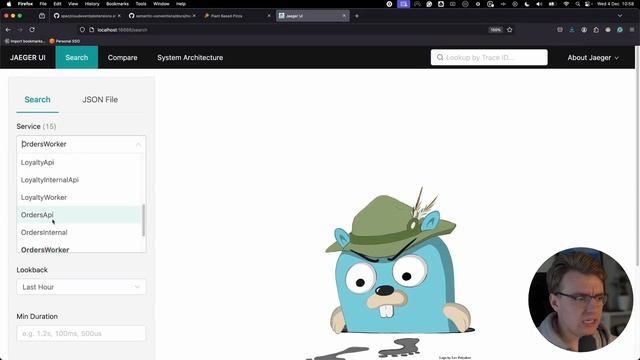Switch to the Search panel tab
This screenshot has height=360, width=640.
tap(37, 100)
